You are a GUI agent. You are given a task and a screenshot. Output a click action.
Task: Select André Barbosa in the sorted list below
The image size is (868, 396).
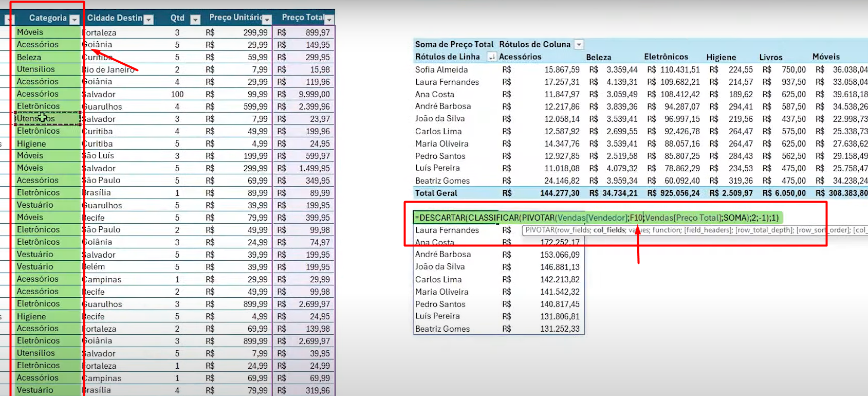(443, 254)
